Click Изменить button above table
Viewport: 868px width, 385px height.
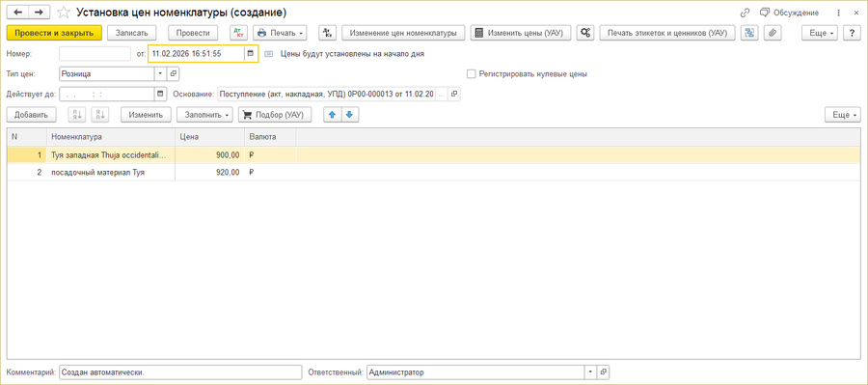146,115
